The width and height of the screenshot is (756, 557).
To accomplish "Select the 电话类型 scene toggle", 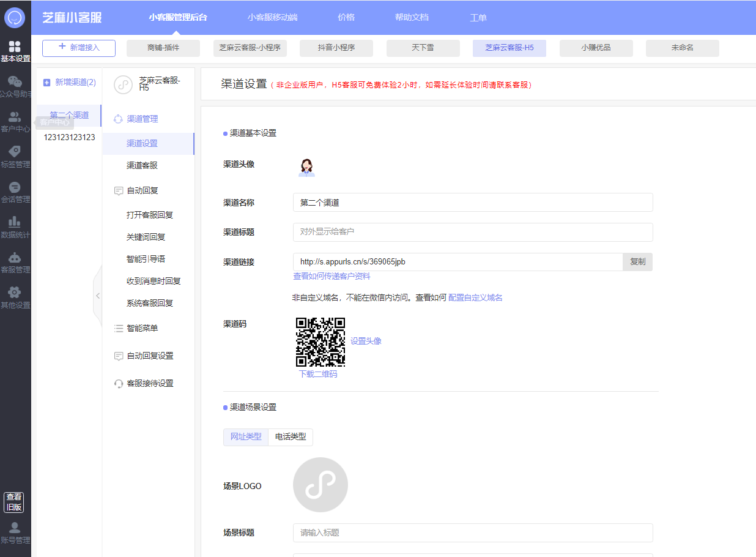I will 291,437.
